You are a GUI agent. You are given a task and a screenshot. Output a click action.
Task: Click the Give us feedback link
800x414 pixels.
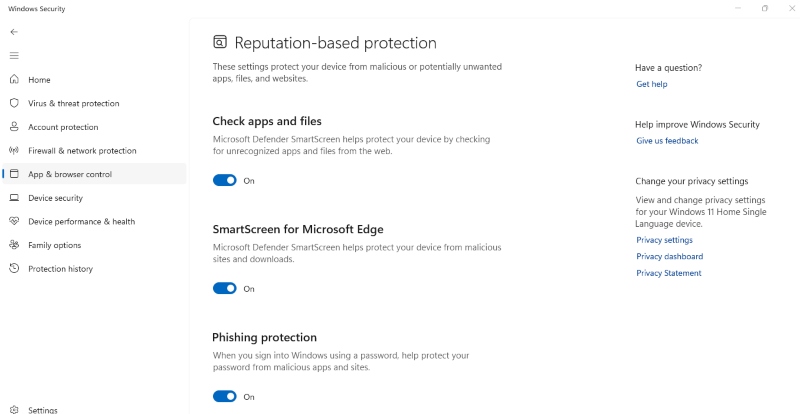click(667, 141)
